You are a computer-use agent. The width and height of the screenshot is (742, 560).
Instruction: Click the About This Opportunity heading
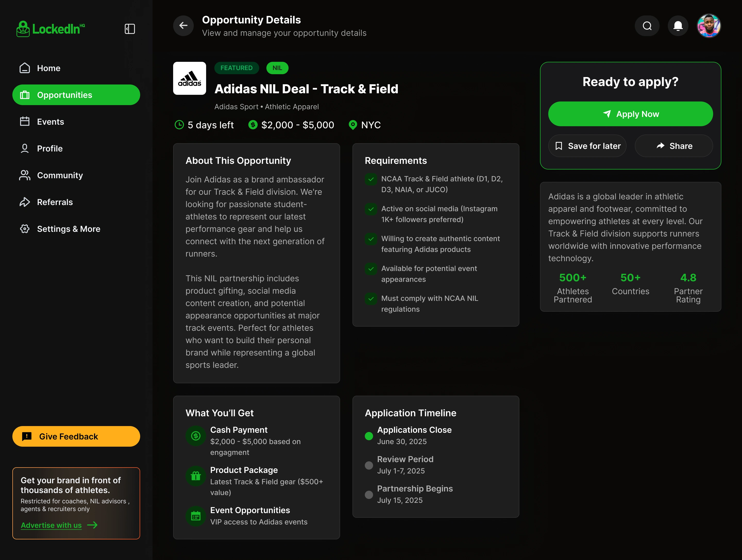pos(239,161)
